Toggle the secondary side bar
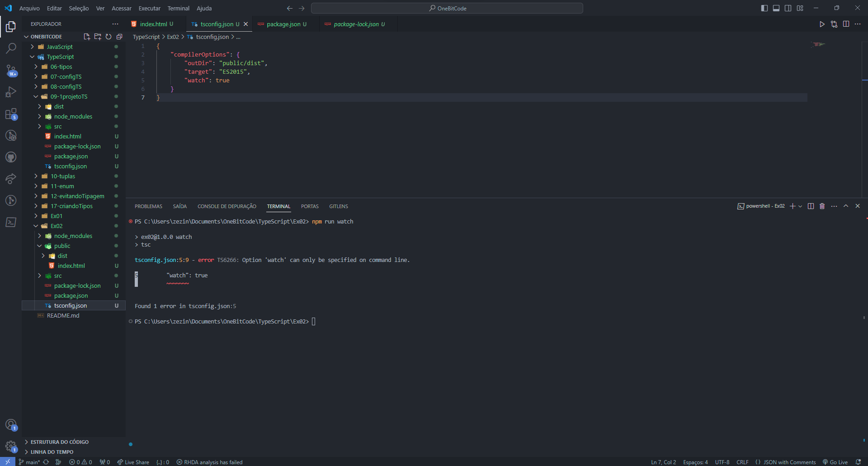868x466 pixels. point(788,8)
